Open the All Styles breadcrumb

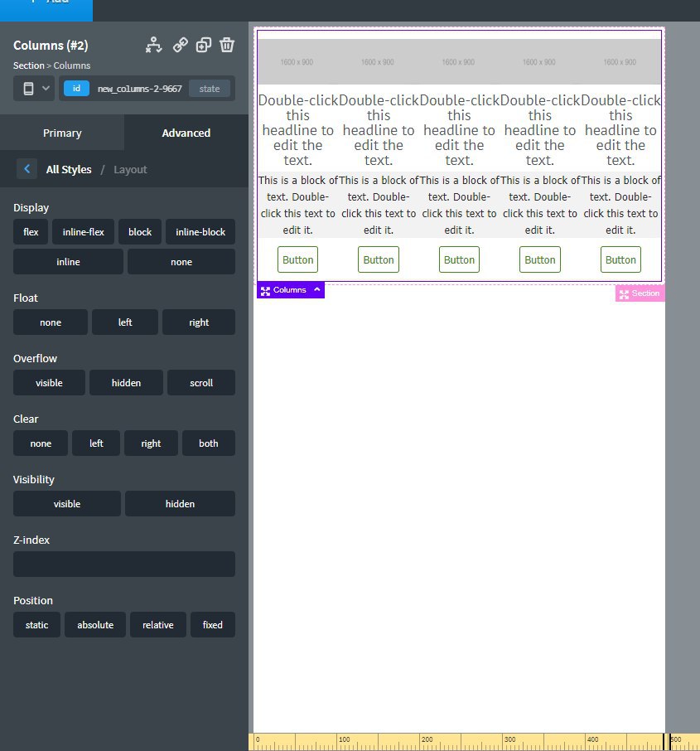69,170
